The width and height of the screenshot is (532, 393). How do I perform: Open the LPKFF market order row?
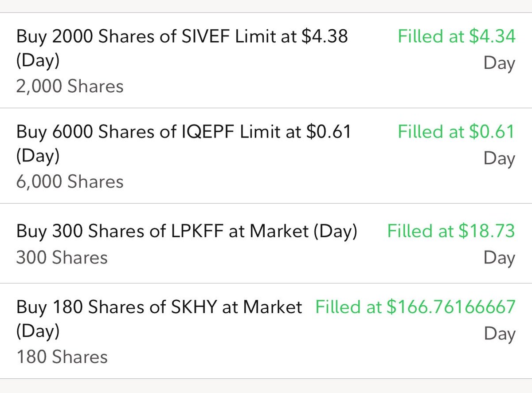point(266,243)
